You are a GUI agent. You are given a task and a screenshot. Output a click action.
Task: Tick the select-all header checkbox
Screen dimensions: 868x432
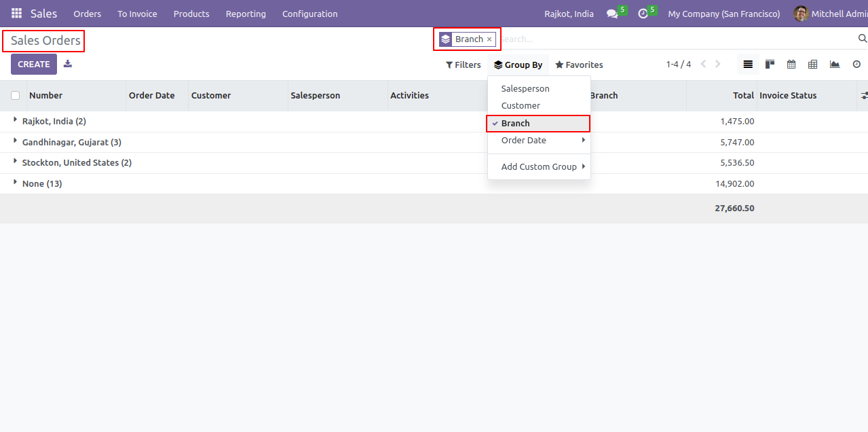15,96
